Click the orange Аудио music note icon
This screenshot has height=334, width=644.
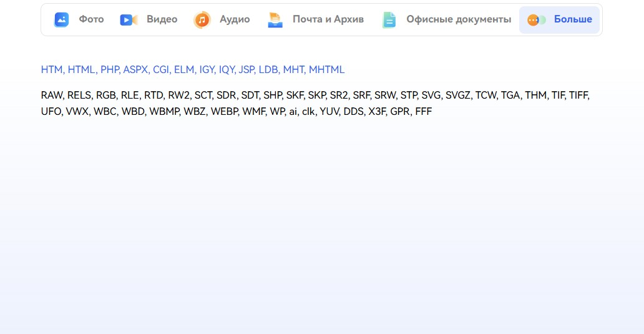202,20
